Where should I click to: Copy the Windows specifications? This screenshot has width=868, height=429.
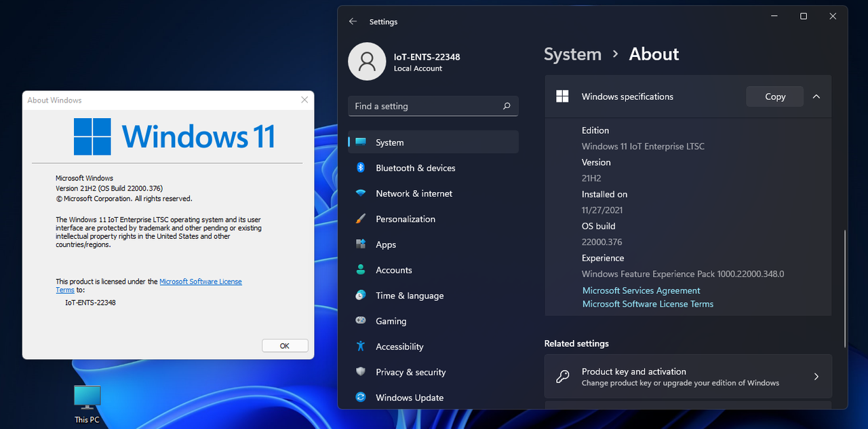coord(774,96)
